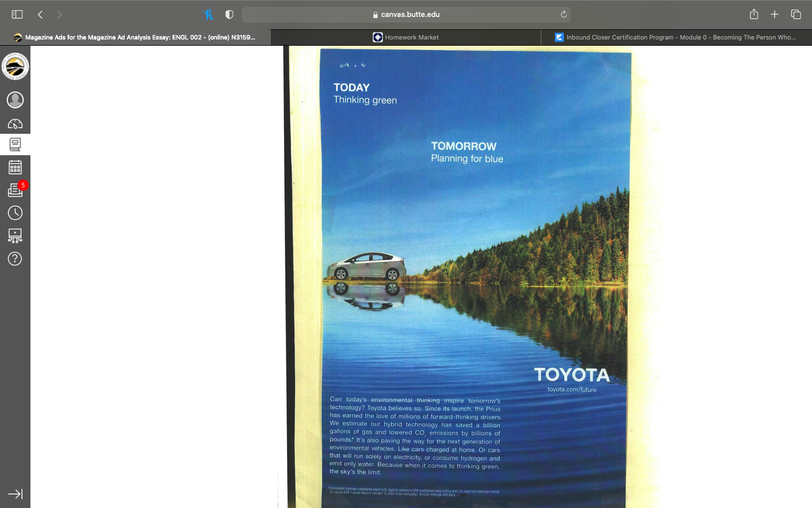Switch to the Inbound Closer Certification Program tab
The height and width of the screenshot is (508, 812).
coord(677,37)
